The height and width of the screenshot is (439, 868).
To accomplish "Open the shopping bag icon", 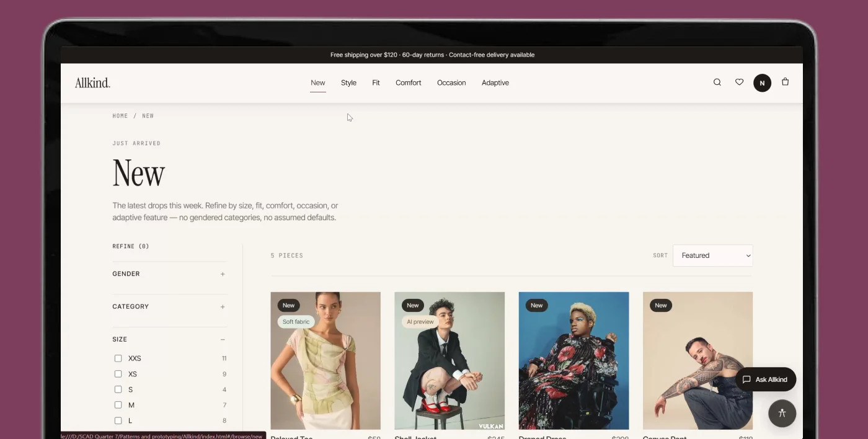I will 785,82.
